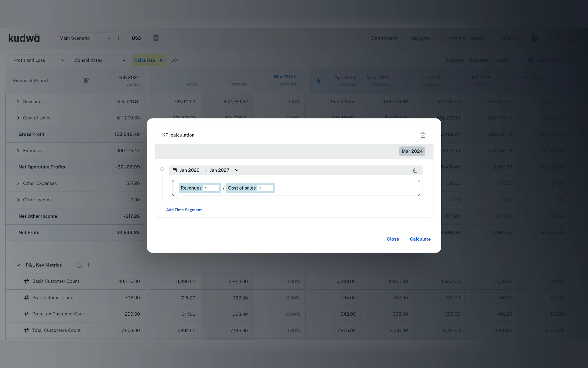This screenshot has height=368, width=588.
Task: Select the time segment radio circle
Action: [x=162, y=169]
